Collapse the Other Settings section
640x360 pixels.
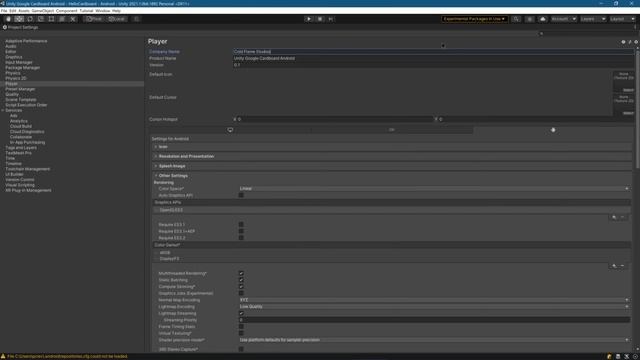[x=391, y=176]
